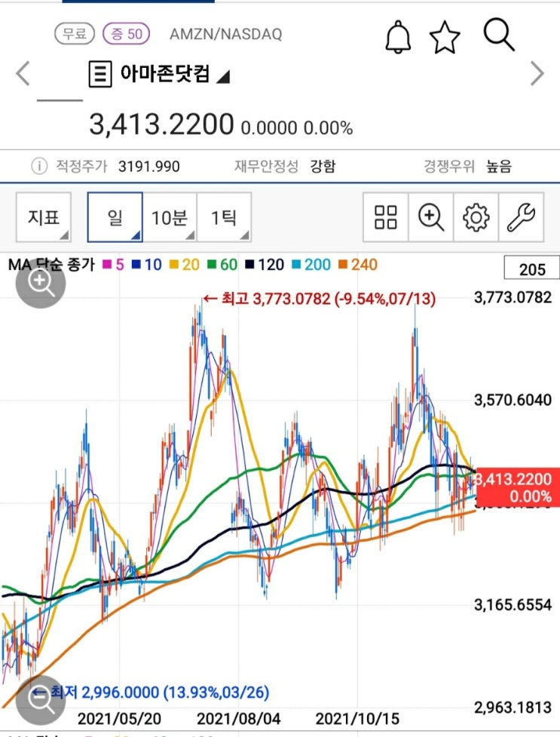
Task: Click the red 3,413.2200 current price tag
Action: point(519,487)
